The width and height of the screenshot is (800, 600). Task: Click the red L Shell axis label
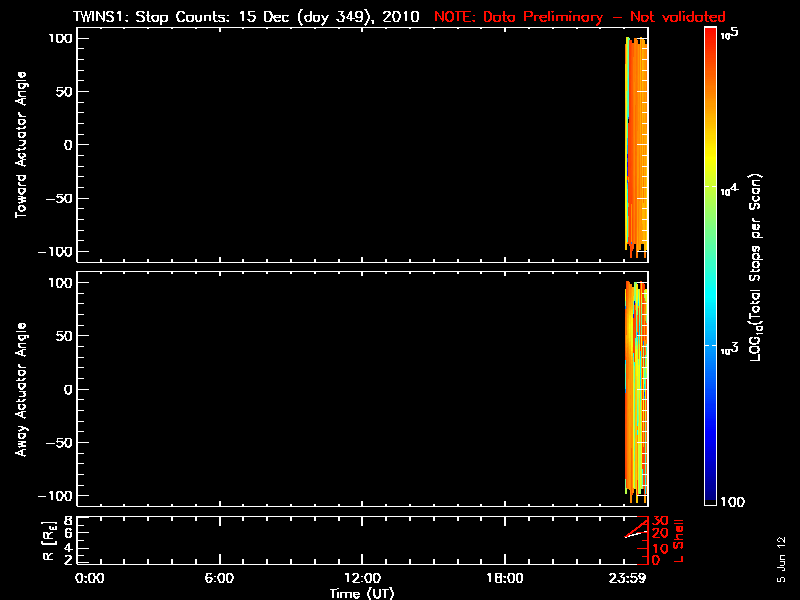[x=682, y=538]
